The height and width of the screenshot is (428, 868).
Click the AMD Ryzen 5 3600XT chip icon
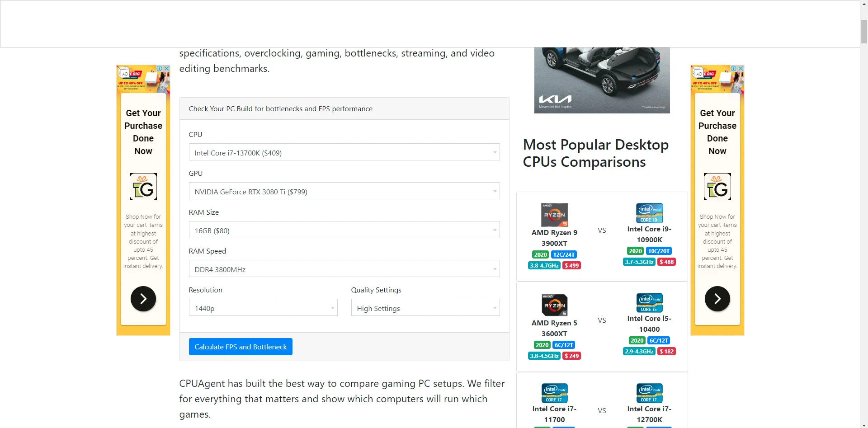pyautogui.click(x=554, y=305)
